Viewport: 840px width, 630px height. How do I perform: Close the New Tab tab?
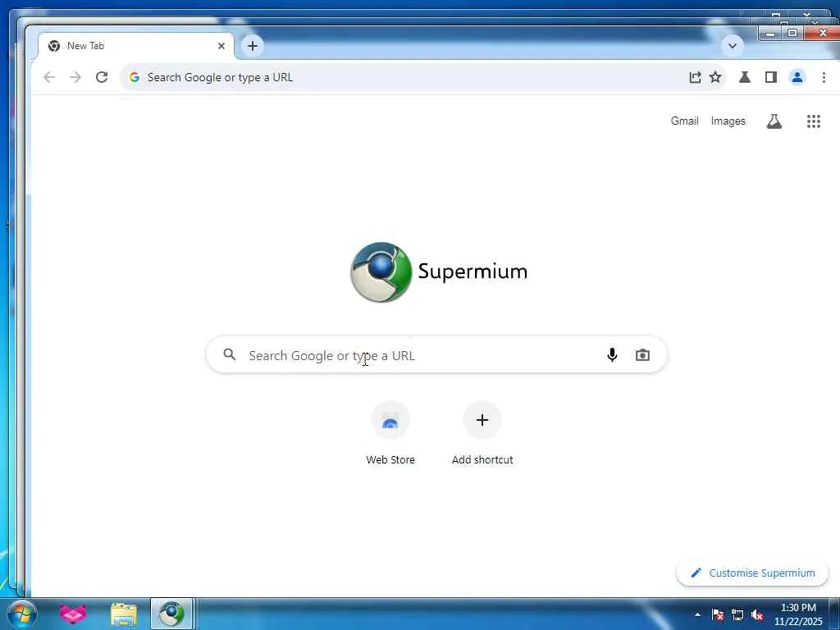tap(221, 46)
